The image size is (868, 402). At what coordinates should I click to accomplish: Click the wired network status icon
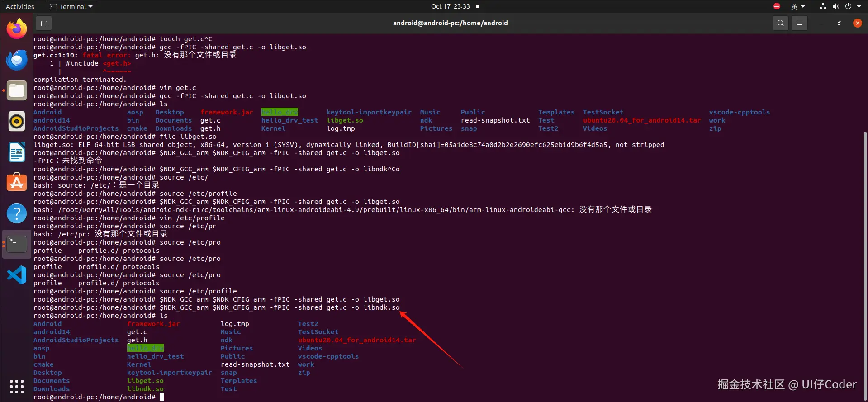823,6
